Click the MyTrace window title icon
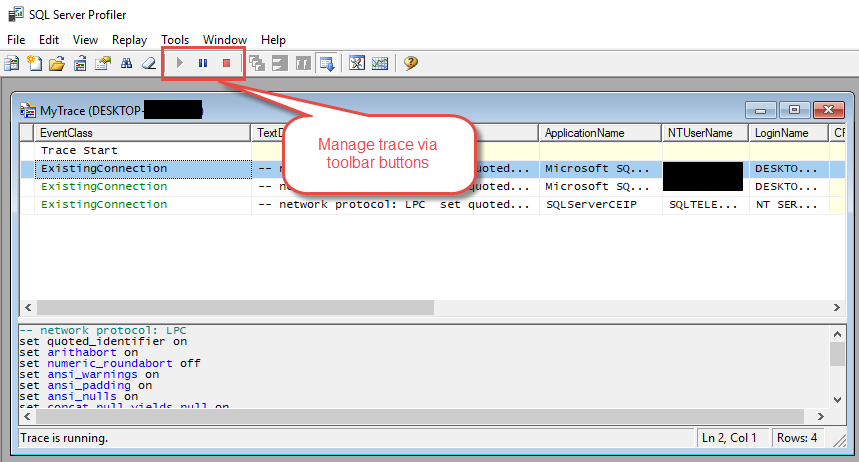Screen dimensions: 859x462 pyautogui.click(x=28, y=110)
